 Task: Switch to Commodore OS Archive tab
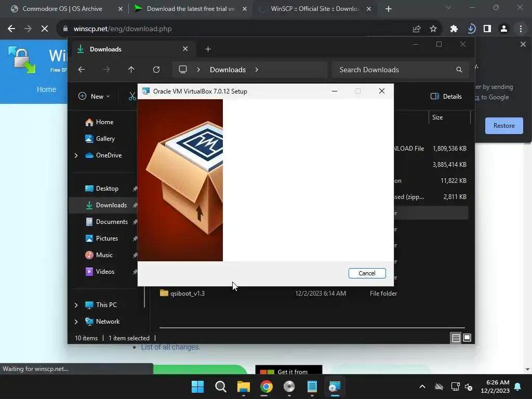(x=62, y=9)
